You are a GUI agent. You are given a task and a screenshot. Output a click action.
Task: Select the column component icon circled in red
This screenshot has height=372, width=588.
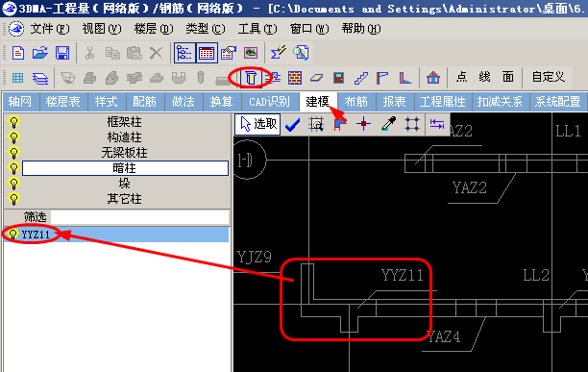coord(251,78)
